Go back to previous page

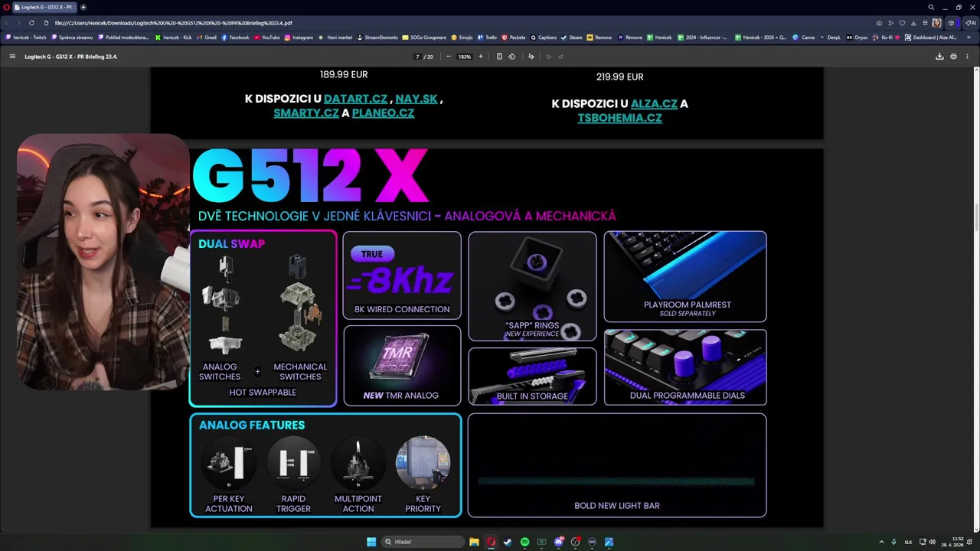click(x=8, y=23)
